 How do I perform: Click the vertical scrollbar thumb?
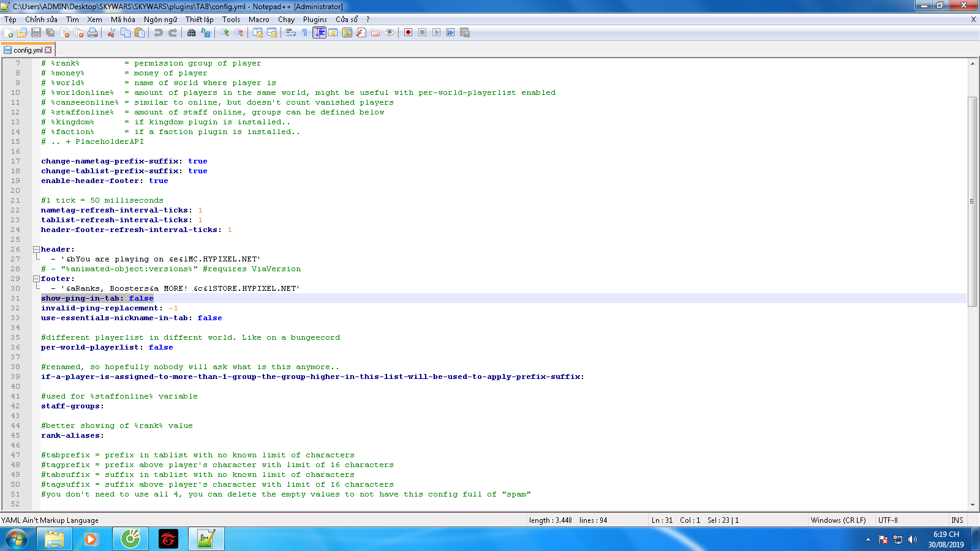click(972, 202)
